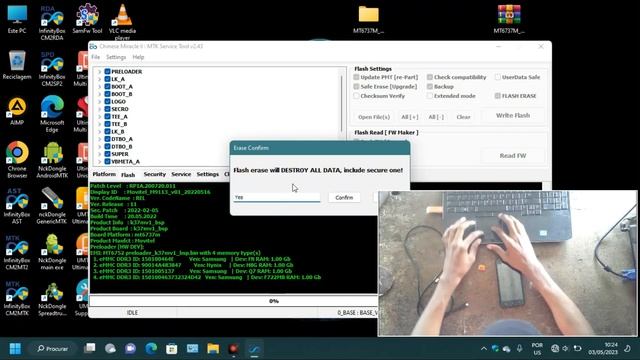This screenshot has width=640, height=360.
Task: Open InfinityBox CM2MT2 shortcut
Action: tap(17, 252)
